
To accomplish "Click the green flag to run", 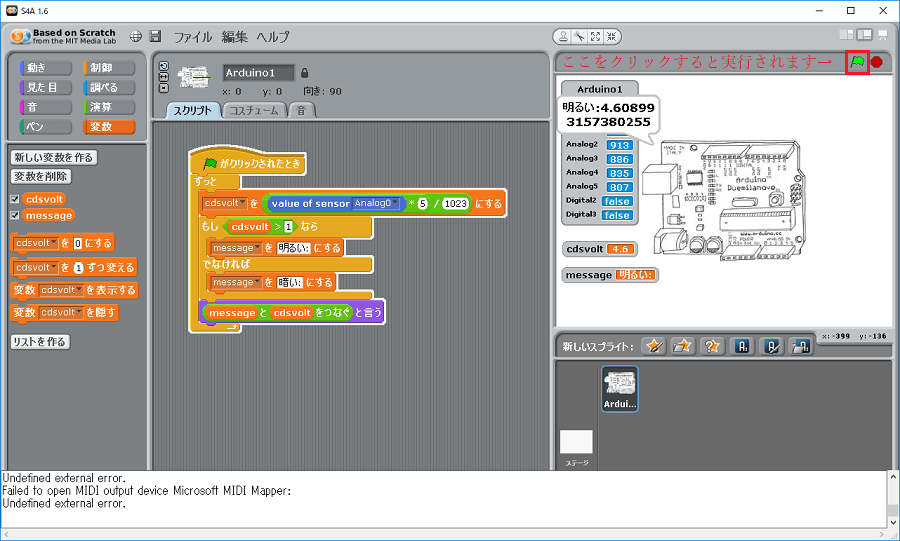I will pyautogui.click(x=857, y=62).
